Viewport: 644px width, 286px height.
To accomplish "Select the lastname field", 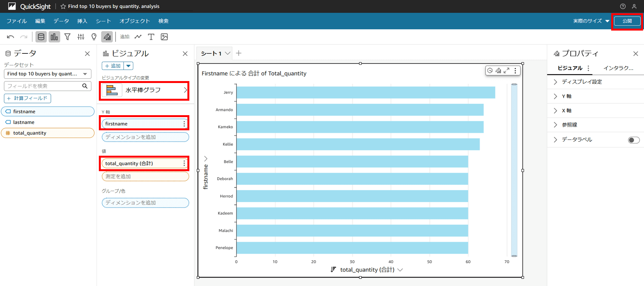I will click(x=48, y=122).
